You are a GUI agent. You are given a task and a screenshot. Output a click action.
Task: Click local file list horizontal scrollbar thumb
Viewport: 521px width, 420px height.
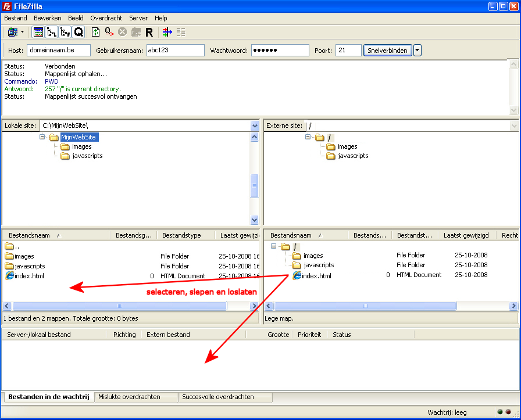[120, 306]
